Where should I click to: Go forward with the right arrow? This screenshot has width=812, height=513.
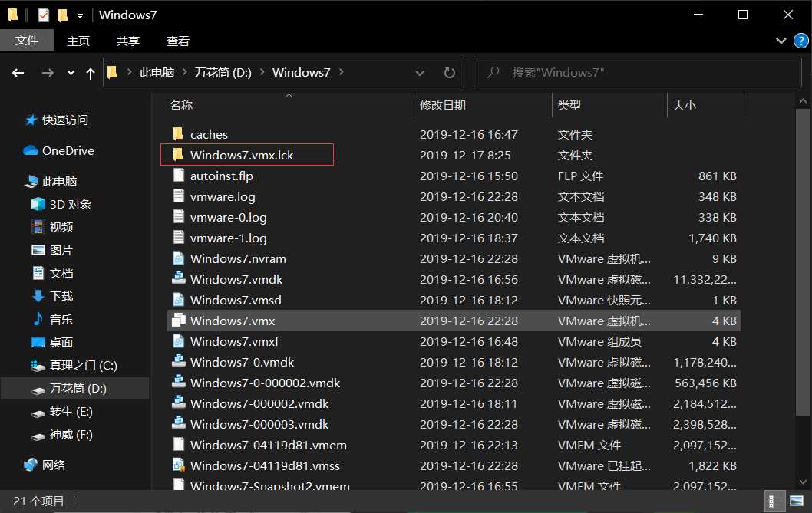click(x=48, y=73)
